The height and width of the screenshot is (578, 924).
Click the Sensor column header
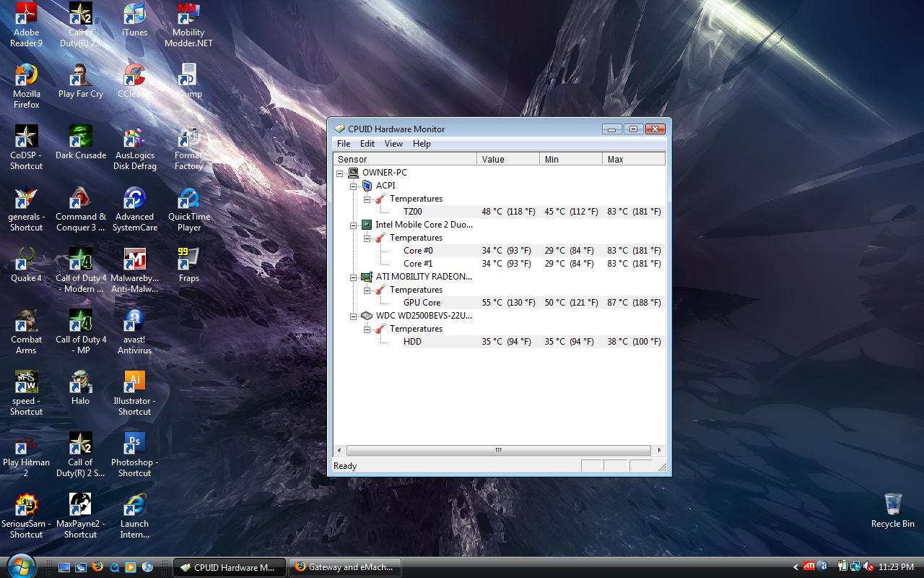click(405, 159)
